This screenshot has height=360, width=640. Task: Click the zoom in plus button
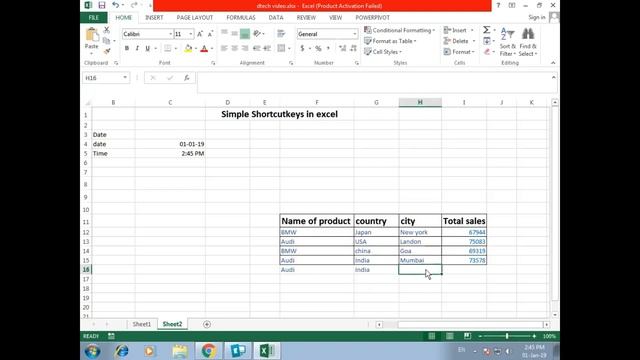pos(534,336)
